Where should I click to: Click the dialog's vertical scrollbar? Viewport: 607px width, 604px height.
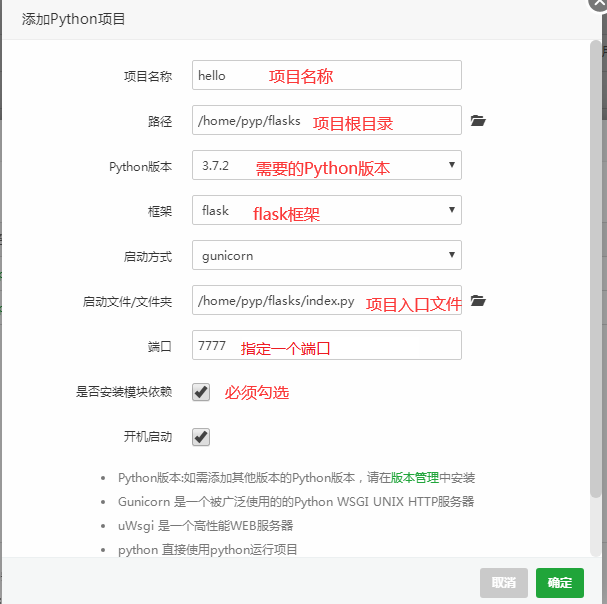tap(595, 268)
